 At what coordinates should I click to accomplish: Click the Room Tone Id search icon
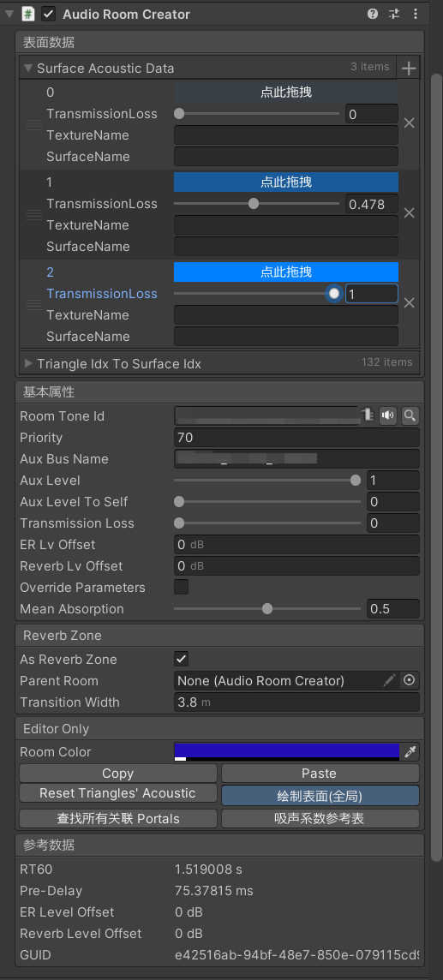(x=410, y=415)
